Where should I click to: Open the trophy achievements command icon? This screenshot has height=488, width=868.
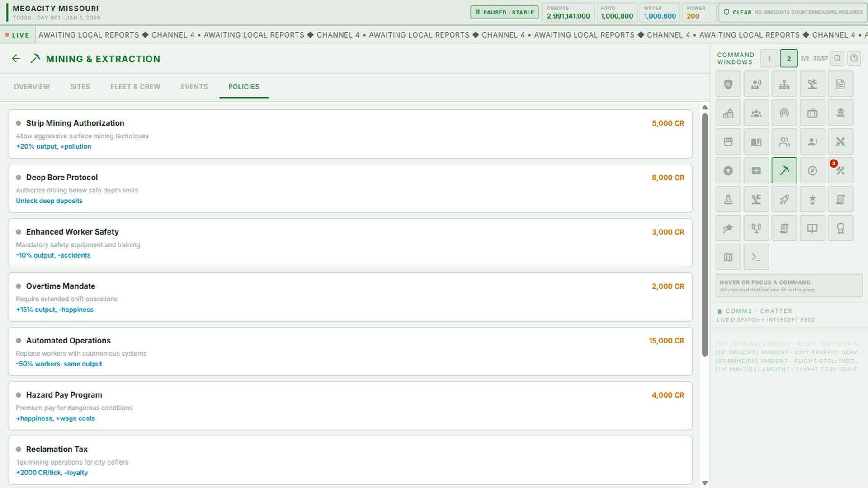pos(756,228)
